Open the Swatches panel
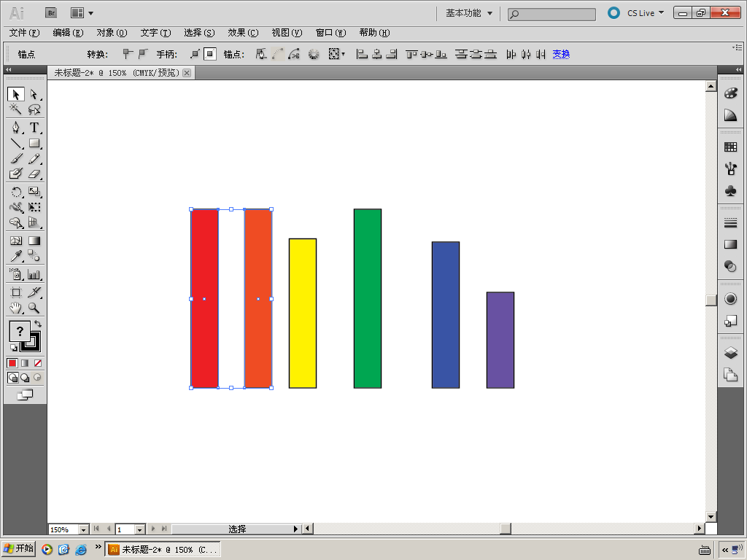 (x=730, y=147)
